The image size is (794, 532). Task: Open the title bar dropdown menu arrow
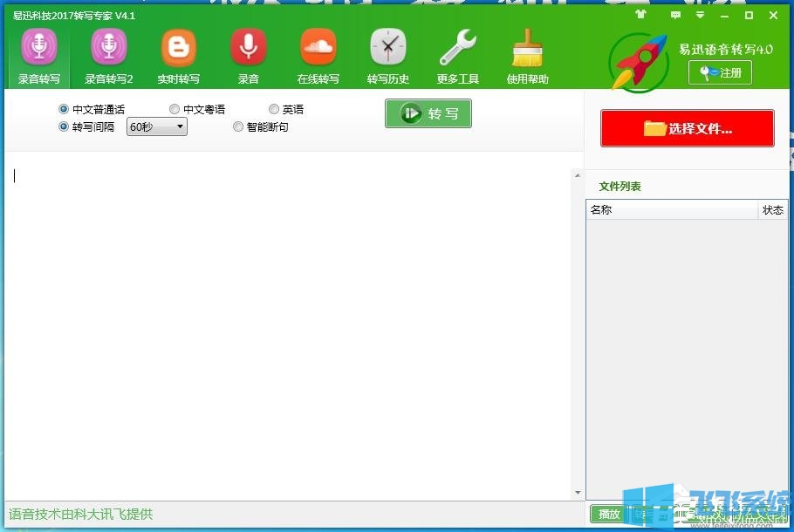click(700, 15)
